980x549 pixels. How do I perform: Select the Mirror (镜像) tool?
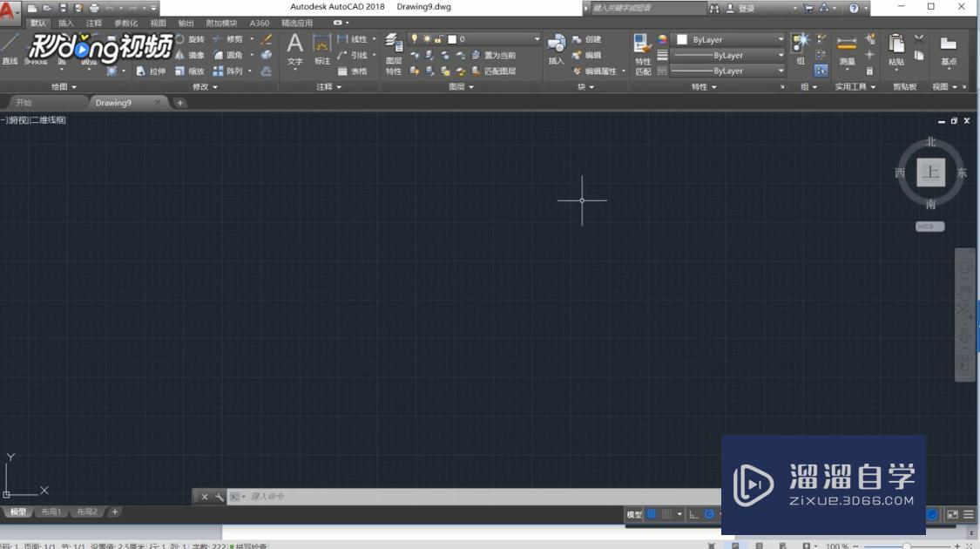189,55
